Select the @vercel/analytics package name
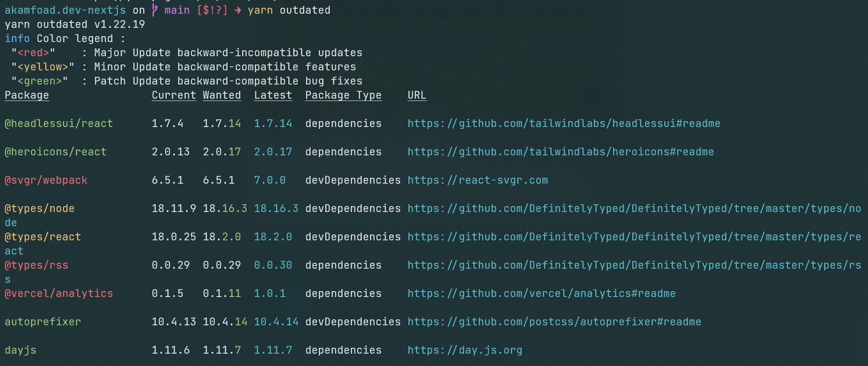 [59, 293]
